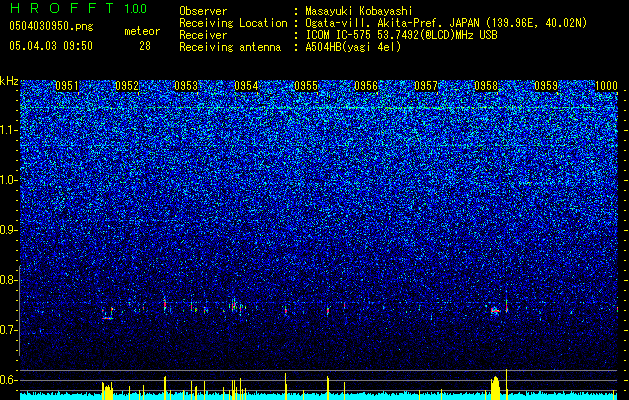Click the 0951 time marker
This screenshot has width=629, height=400.
tap(67, 86)
